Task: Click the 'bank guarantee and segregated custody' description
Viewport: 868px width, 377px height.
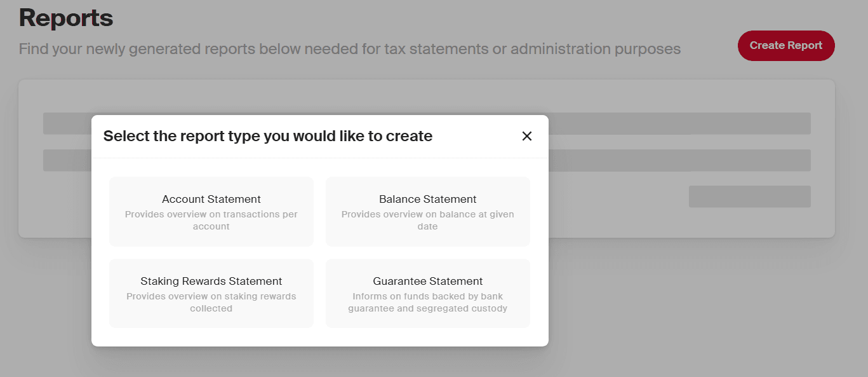Action: pyautogui.click(x=427, y=303)
